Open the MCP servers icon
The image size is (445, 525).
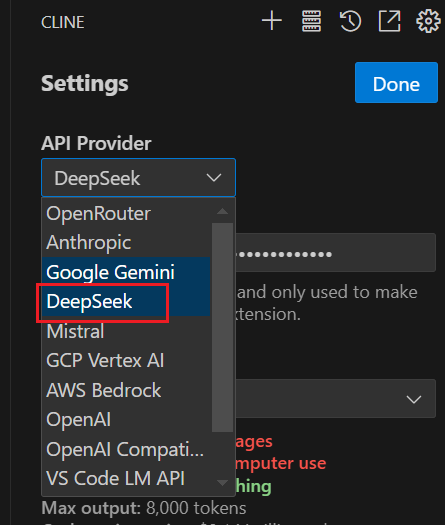tap(311, 21)
